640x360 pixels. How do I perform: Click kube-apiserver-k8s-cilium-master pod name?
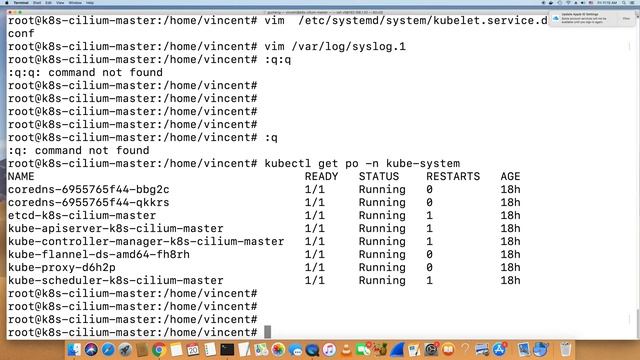(x=116, y=229)
